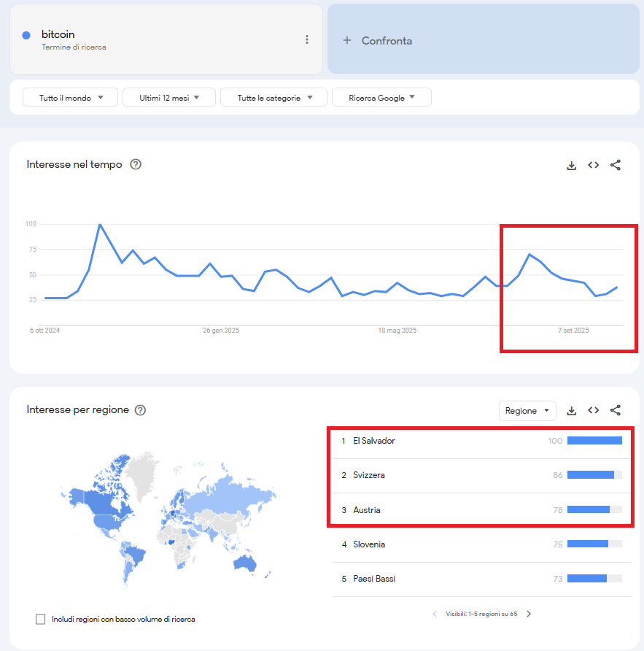Go to previous page of regions
The width and height of the screenshot is (644, 651).
tap(435, 614)
